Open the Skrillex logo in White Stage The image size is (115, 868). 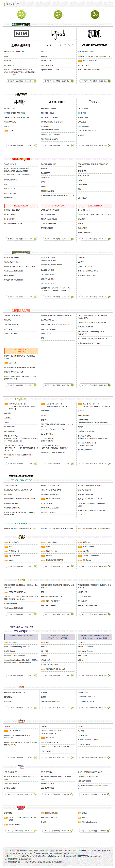coord(20,102)
